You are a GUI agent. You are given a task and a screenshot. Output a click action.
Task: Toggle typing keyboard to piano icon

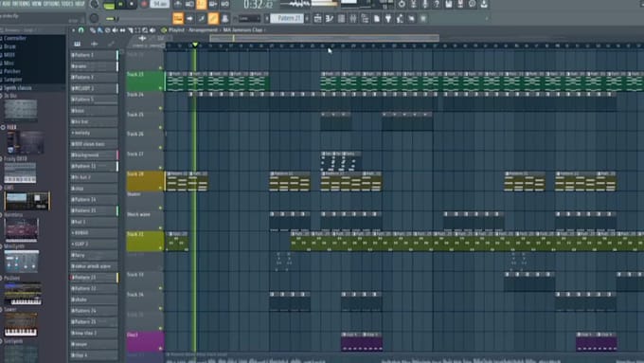(x=178, y=19)
